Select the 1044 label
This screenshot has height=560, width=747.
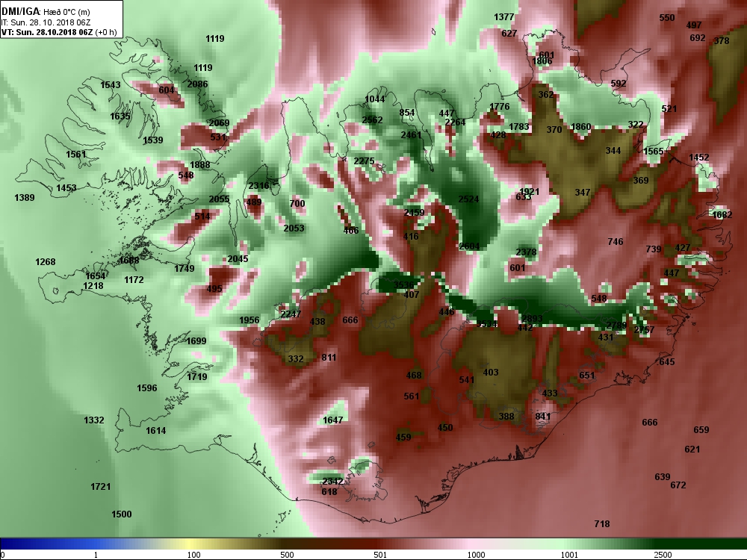pyautogui.click(x=374, y=99)
